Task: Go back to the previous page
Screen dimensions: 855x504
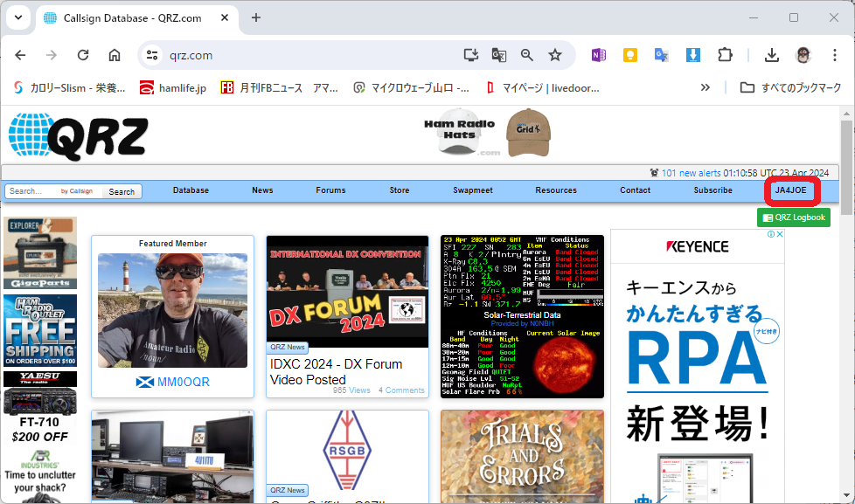Action: click(x=20, y=55)
